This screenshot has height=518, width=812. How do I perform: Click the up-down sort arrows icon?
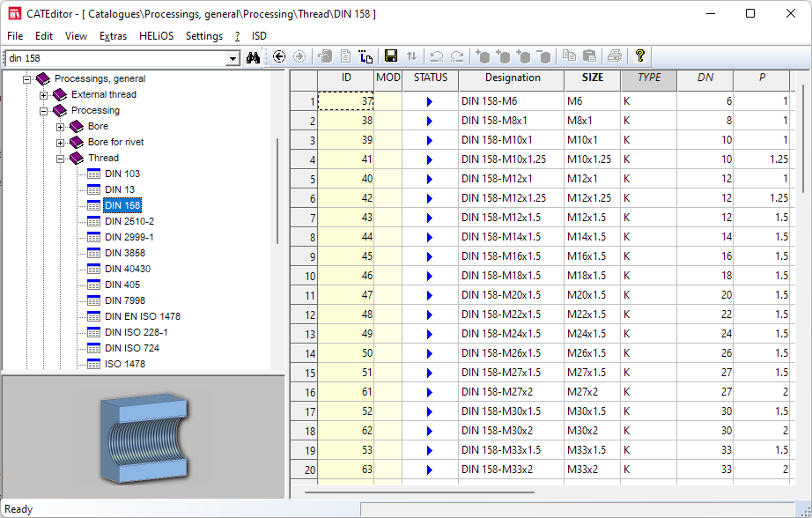click(411, 56)
